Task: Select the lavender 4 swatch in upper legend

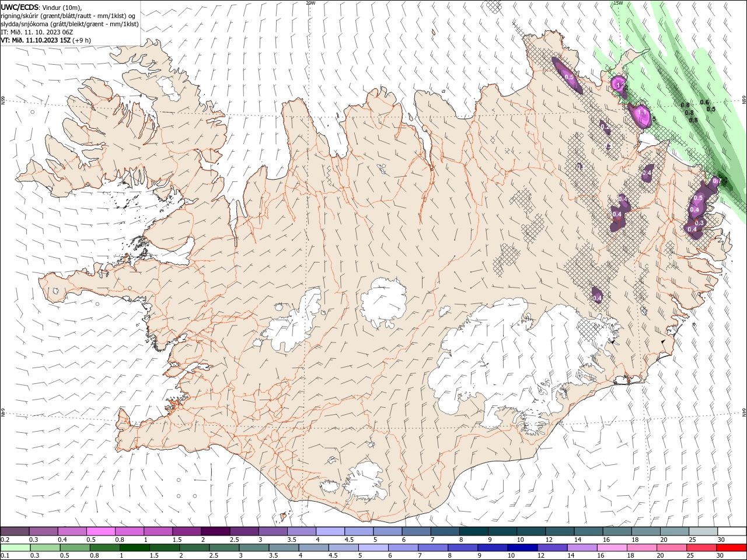Action: tap(330, 531)
